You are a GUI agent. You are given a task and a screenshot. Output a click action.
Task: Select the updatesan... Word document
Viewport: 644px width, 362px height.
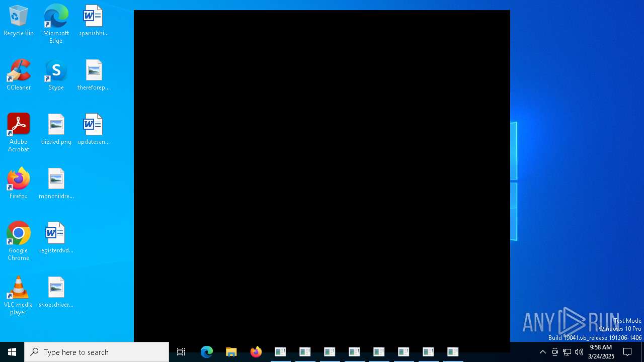click(x=94, y=130)
